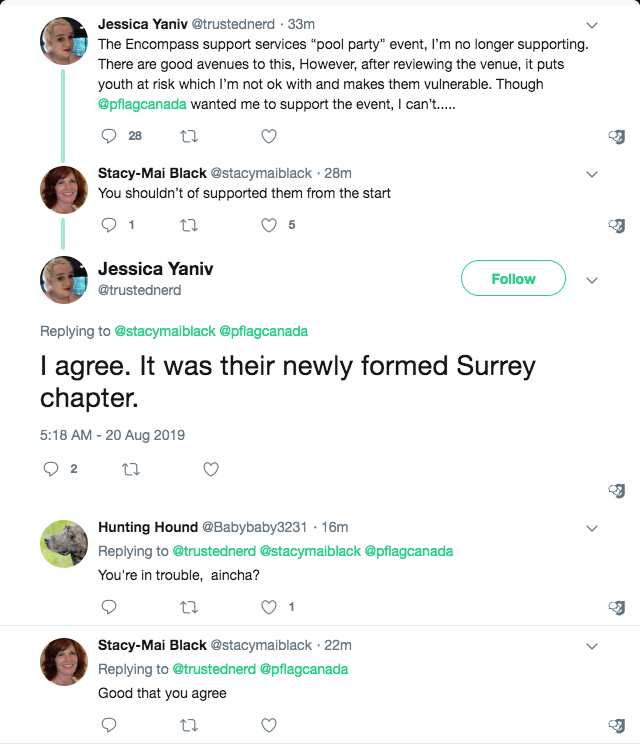
Task: View Hunting Hound's dog profile picture
Action: pyautogui.click(x=64, y=544)
